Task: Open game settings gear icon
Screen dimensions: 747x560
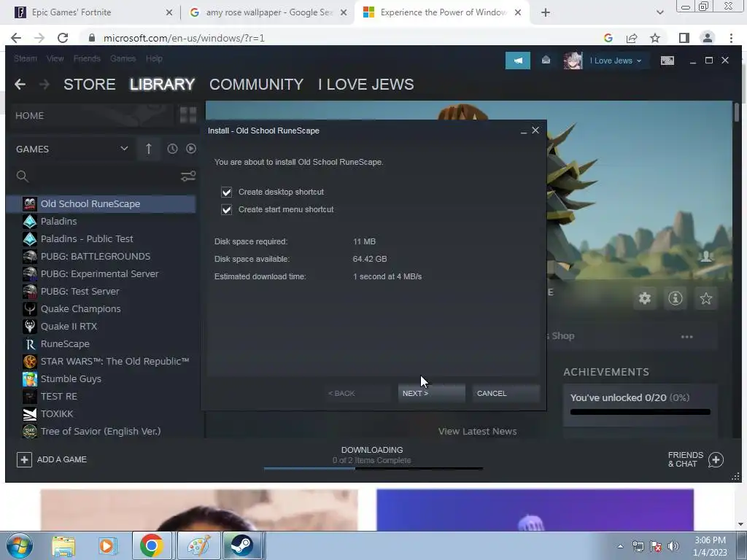Action: point(645,298)
